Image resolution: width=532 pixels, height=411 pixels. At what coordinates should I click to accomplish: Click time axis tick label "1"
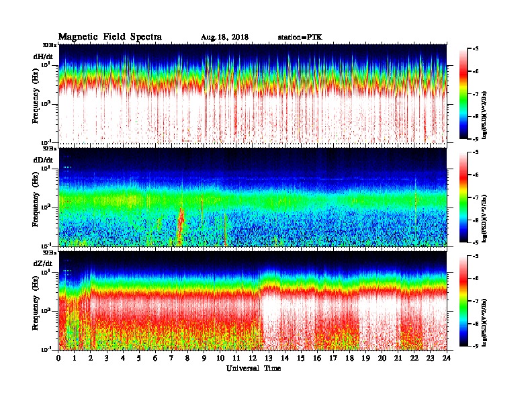(x=75, y=359)
